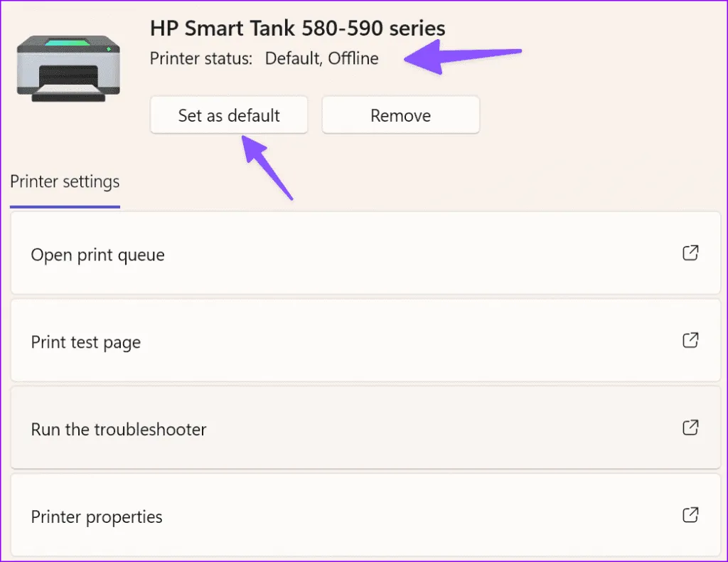Set the HP printer as default
Viewport: 728px width, 562px height.
[229, 115]
